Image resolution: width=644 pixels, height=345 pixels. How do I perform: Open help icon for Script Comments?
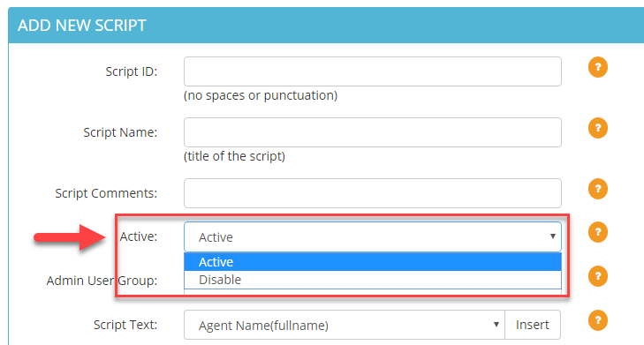click(597, 189)
